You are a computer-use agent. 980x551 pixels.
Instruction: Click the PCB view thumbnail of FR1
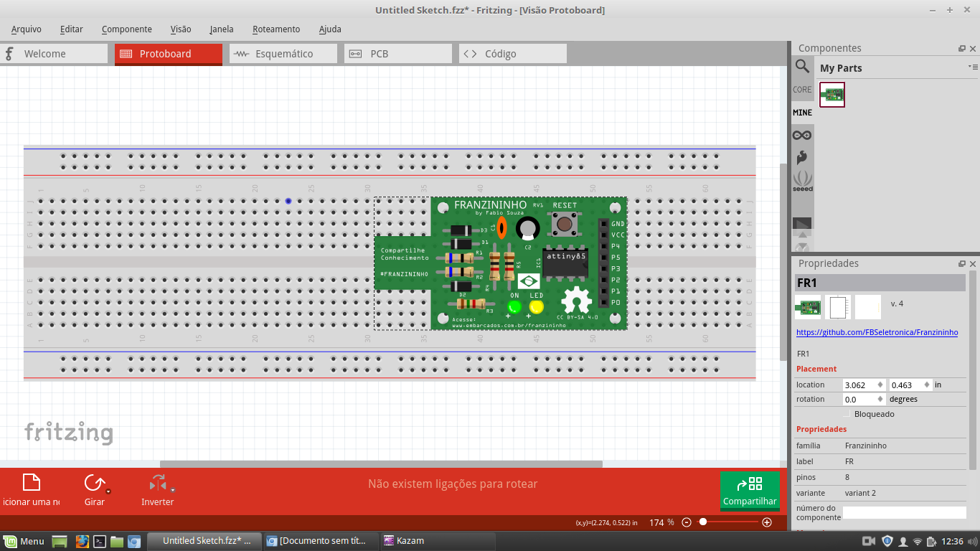(867, 307)
